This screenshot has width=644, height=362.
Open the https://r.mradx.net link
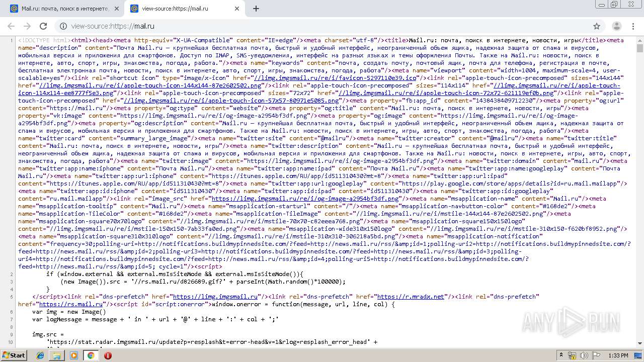[411, 297]
